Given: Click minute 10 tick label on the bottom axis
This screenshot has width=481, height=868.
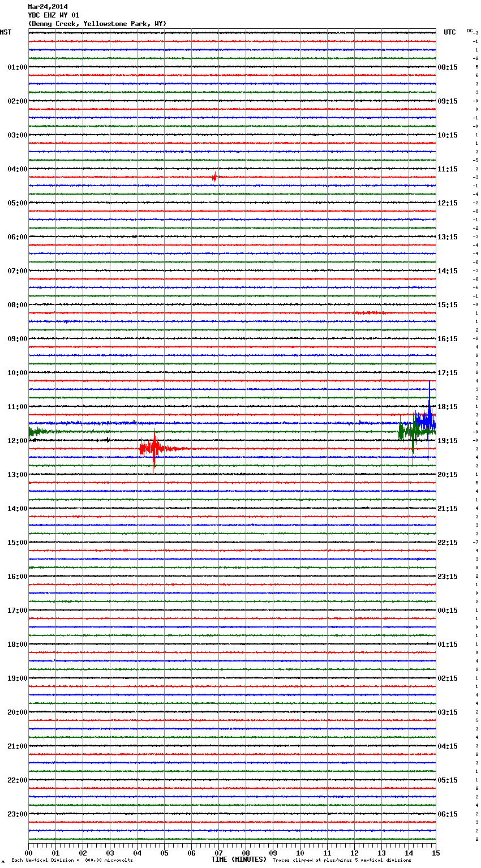Looking at the screenshot, I should coord(300,853).
